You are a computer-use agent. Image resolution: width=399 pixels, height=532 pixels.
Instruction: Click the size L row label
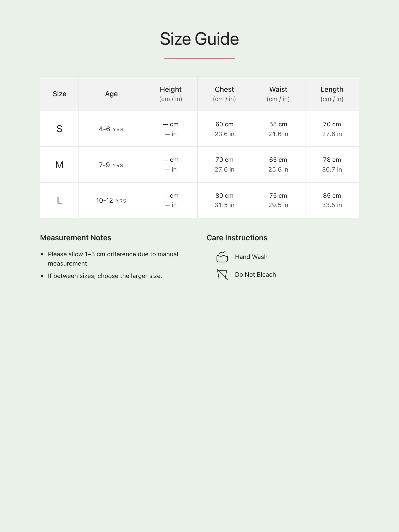59,200
